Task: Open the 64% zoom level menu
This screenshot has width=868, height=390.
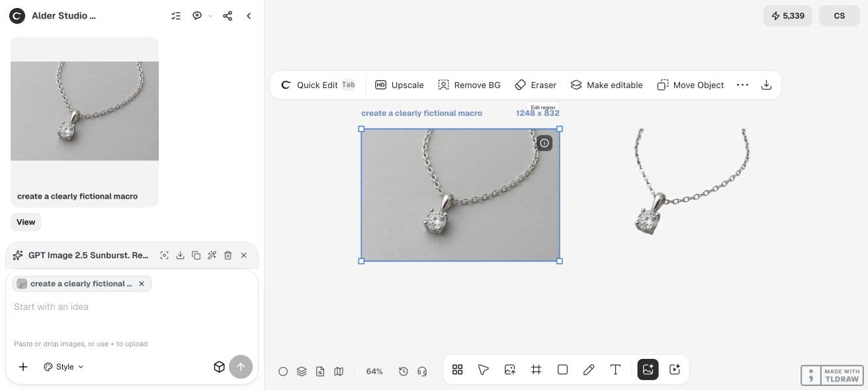Action: [x=374, y=371]
